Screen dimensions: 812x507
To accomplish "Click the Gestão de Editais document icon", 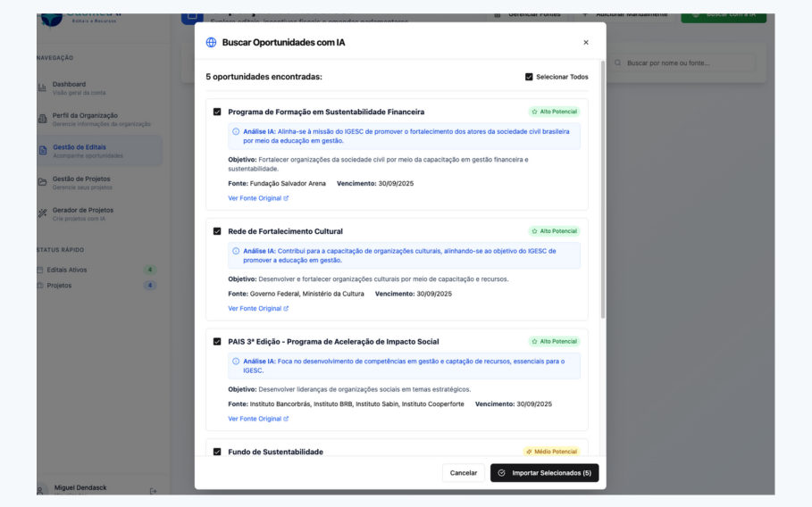I will [43, 151].
